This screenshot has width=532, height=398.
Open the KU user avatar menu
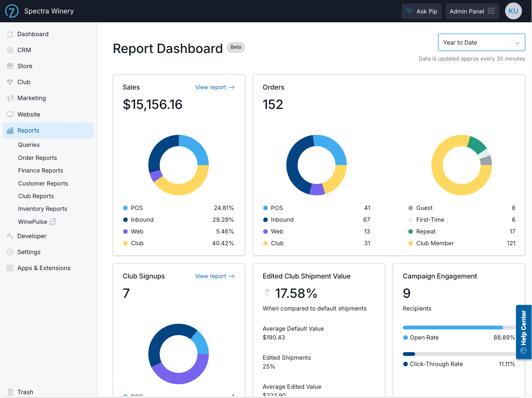pos(513,11)
